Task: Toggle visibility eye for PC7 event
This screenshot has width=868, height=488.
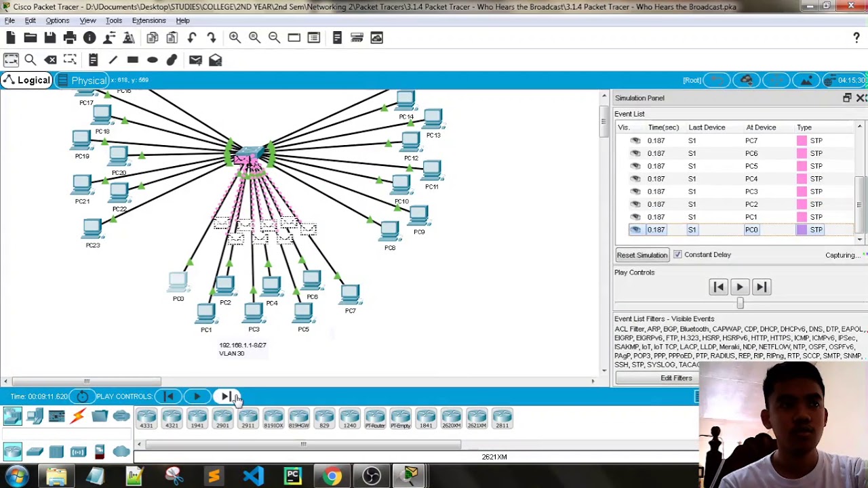Action: [635, 140]
